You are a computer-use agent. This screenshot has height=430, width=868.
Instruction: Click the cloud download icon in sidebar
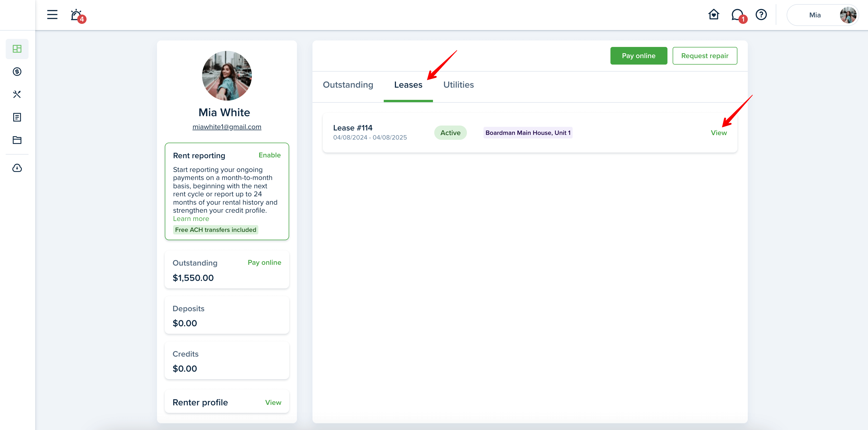point(17,168)
